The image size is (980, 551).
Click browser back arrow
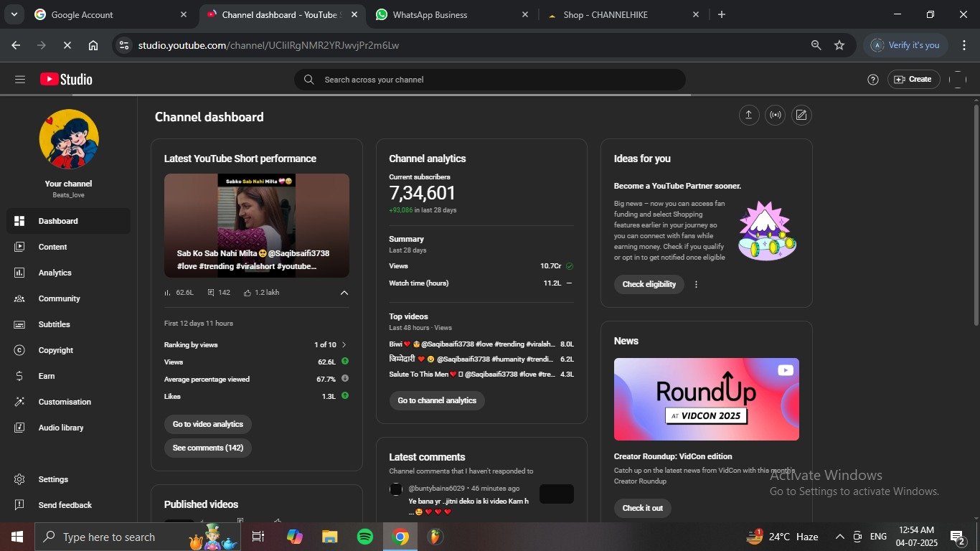[16, 45]
